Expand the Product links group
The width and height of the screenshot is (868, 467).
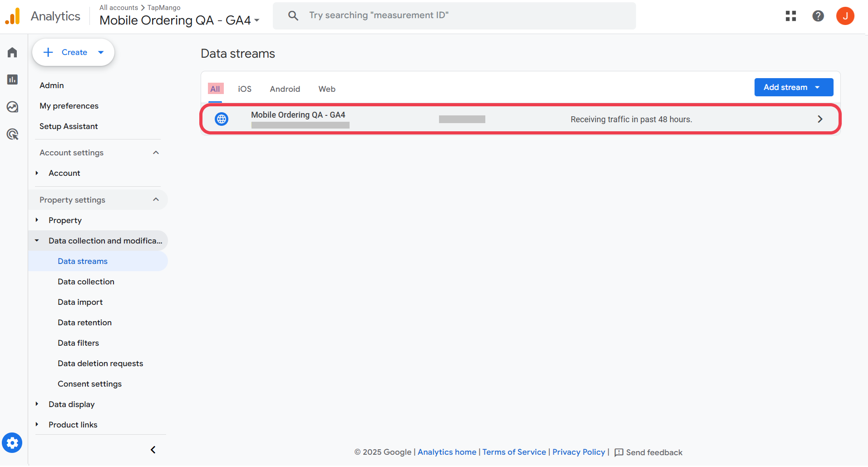coord(37,425)
